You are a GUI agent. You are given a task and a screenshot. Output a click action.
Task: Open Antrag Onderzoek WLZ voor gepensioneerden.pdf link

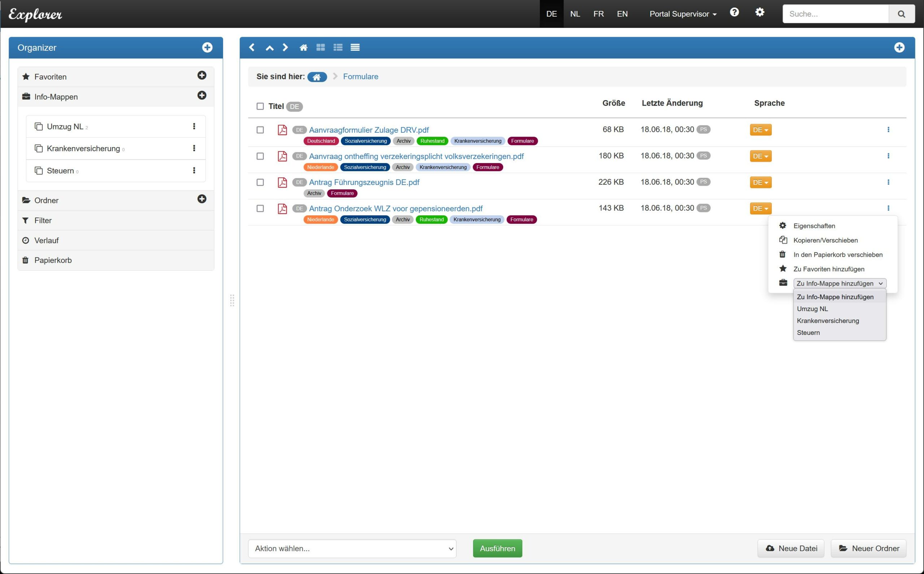coord(396,208)
